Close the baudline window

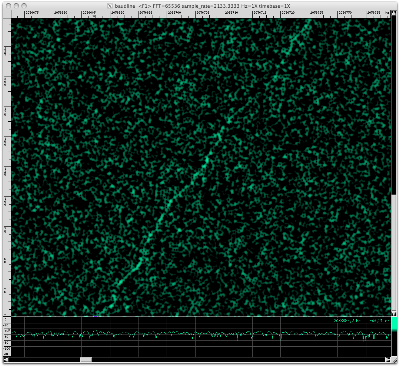tap(9, 6)
